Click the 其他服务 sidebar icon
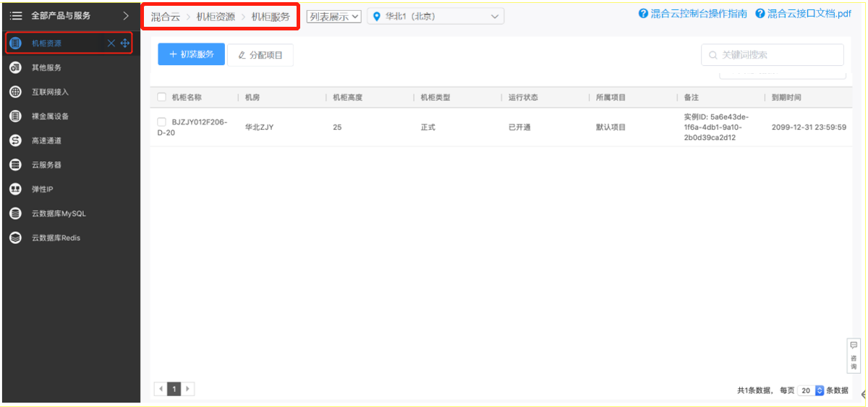Image resolution: width=868 pixels, height=407 pixels. [15, 67]
